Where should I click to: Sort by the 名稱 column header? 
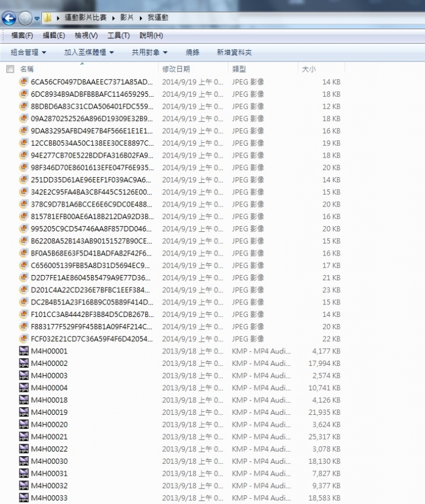(x=27, y=69)
